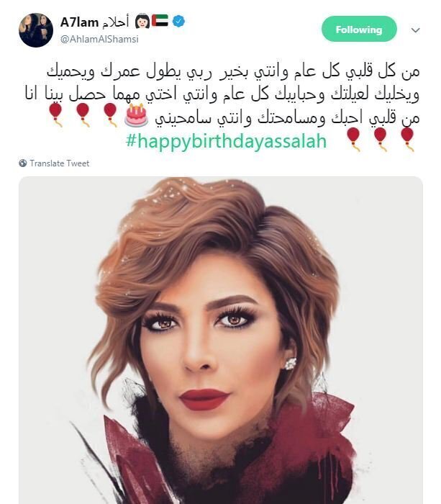The width and height of the screenshot is (441, 504).
Task: Click the UAE flag emoji
Action: click(x=160, y=21)
